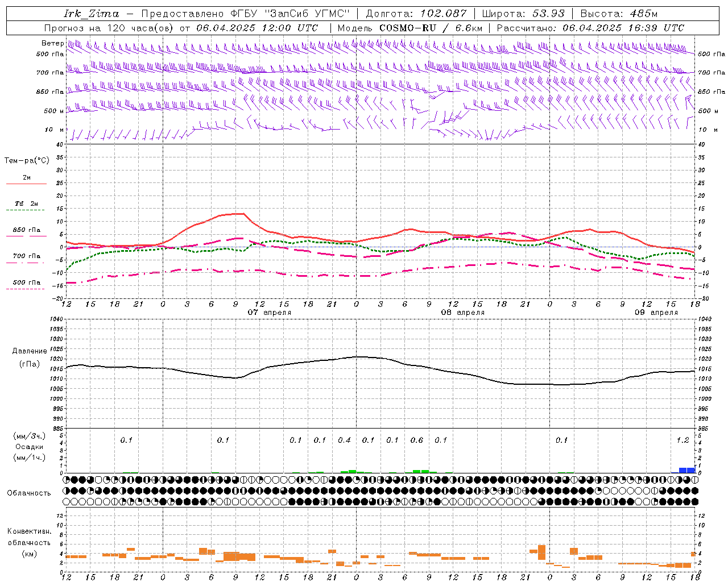
Task: Click the "Прогноз на 120 часа(ов)" text
Action: 109,28
